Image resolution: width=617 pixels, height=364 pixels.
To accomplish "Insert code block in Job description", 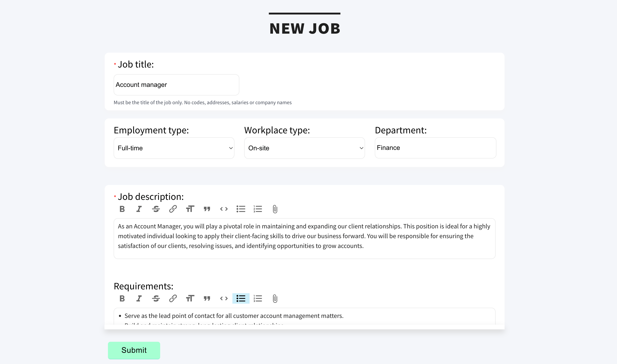I will [x=224, y=209].
